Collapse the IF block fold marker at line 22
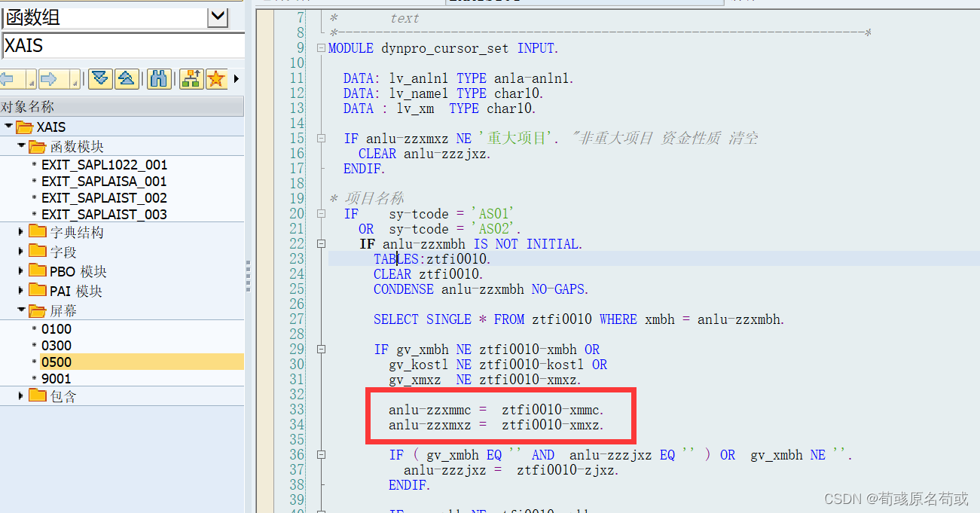Image resolution: width=980 pixels, height=513 pixels. pos(322,244)
